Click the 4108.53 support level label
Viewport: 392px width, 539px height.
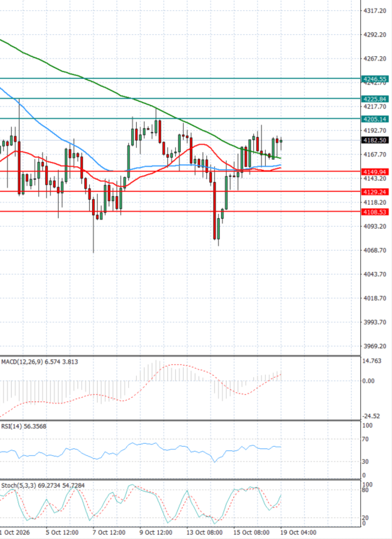click(375, 212)
